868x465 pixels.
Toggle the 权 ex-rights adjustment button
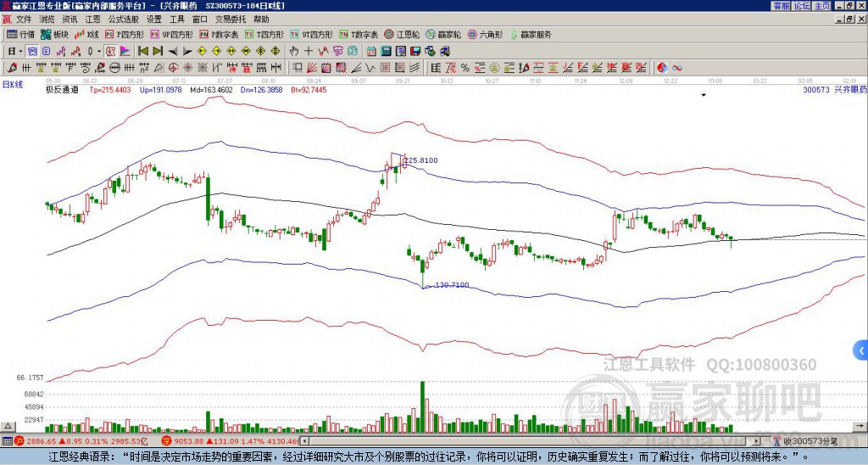(x=110, y=51)
